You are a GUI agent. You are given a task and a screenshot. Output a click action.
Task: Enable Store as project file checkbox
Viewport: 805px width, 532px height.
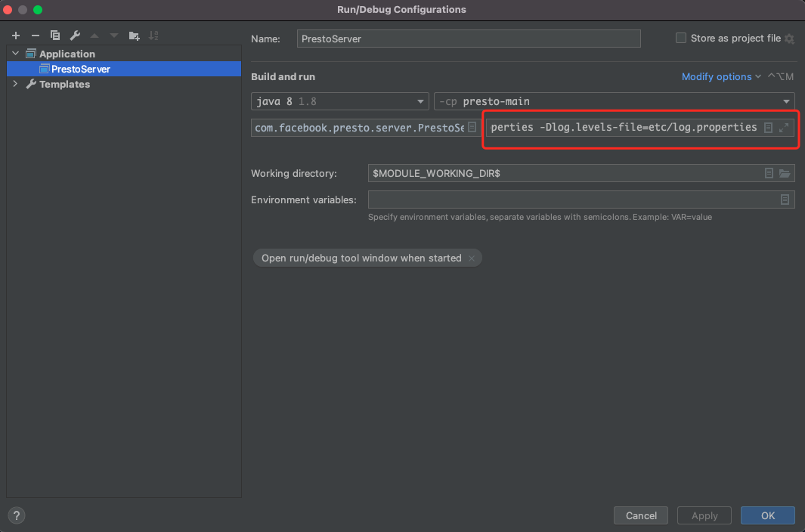pyautogui.click(x=681, y=38)
